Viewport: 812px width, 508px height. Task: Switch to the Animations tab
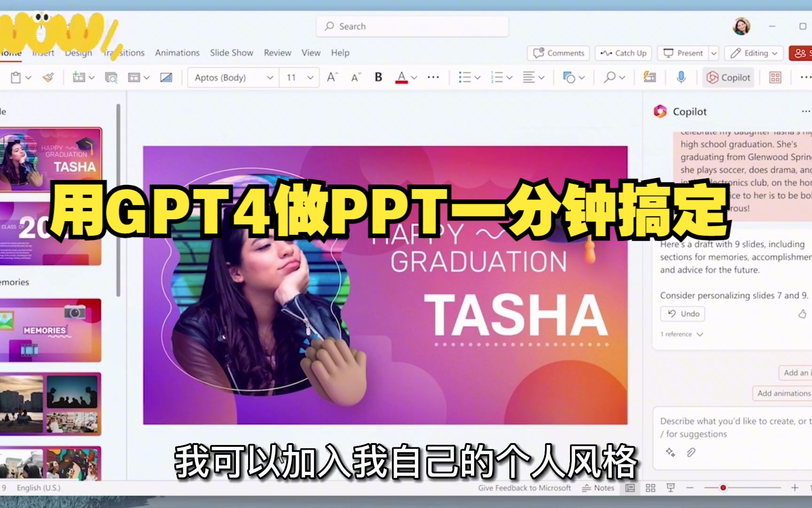(x=177, y=53)
